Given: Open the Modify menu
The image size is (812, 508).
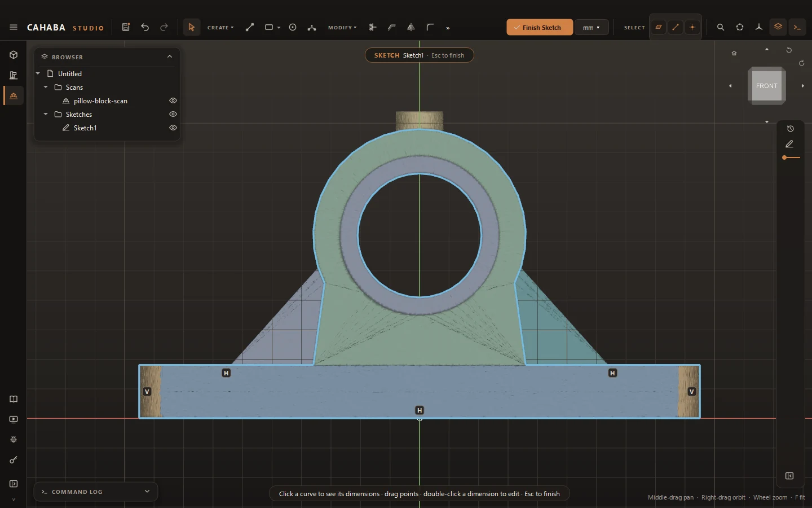Looking at the screenshot, I should (342, 27).
